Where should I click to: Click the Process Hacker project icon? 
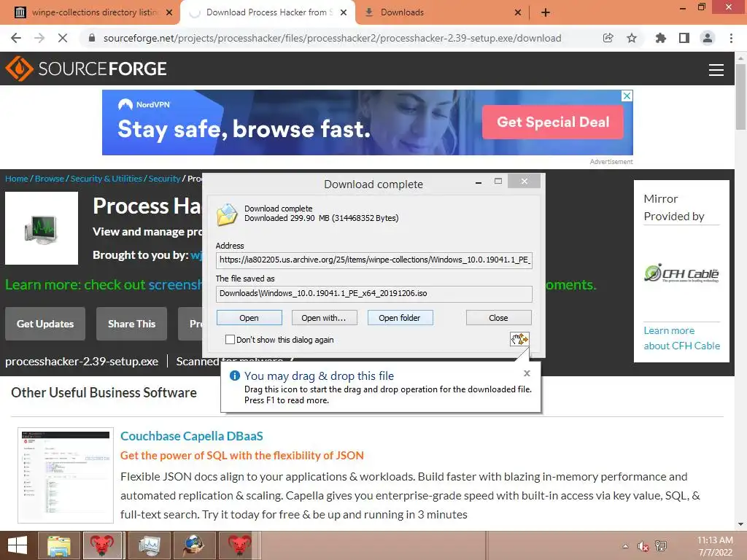pyautogui.click(x=42, y=228)
